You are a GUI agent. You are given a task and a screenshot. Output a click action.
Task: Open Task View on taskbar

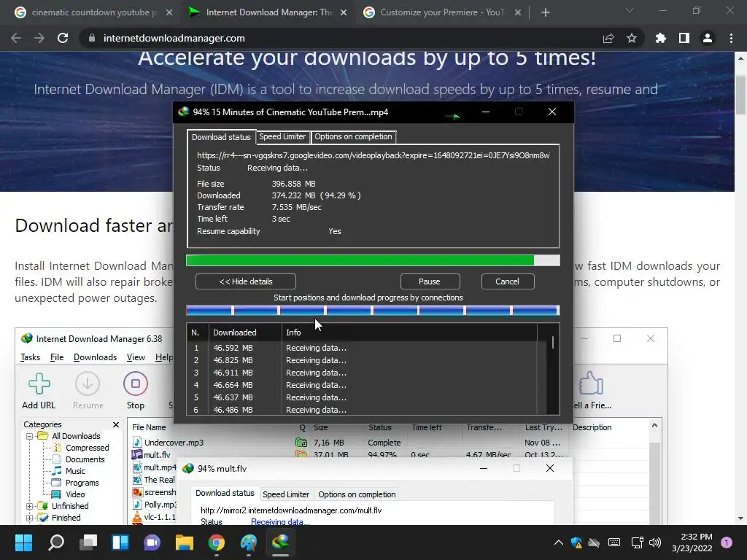click(88, 542)
